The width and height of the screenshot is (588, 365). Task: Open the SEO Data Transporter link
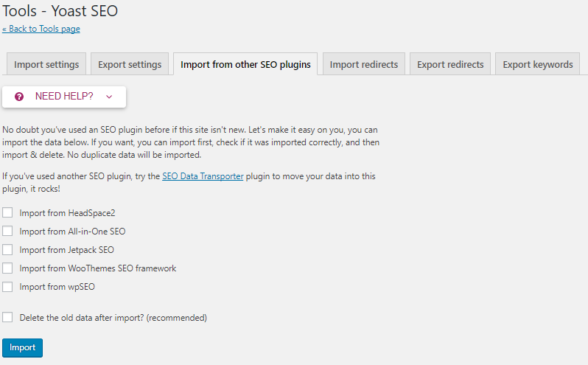point(203,176)
